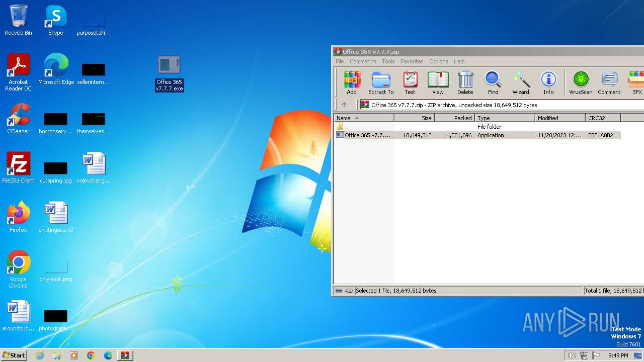Open Internet Explorer from taskbar

(x=40, y=355)
